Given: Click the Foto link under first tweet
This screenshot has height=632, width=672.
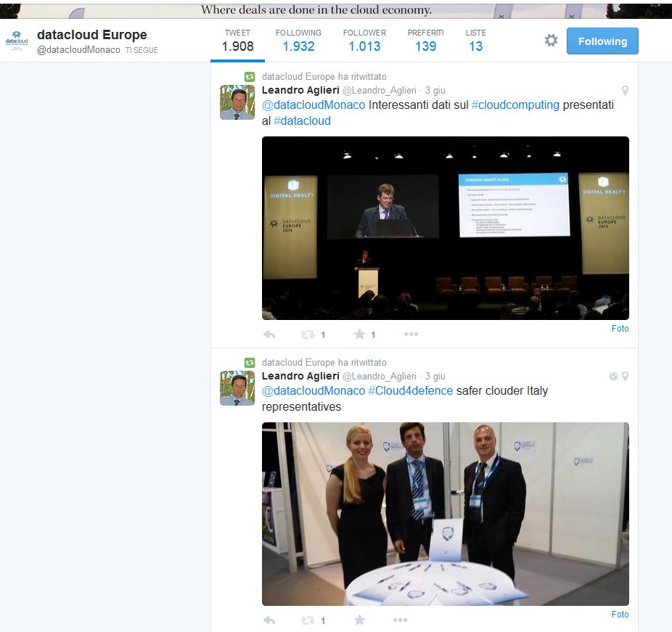Looking at the screenshot, I should (x=620, y=329).
